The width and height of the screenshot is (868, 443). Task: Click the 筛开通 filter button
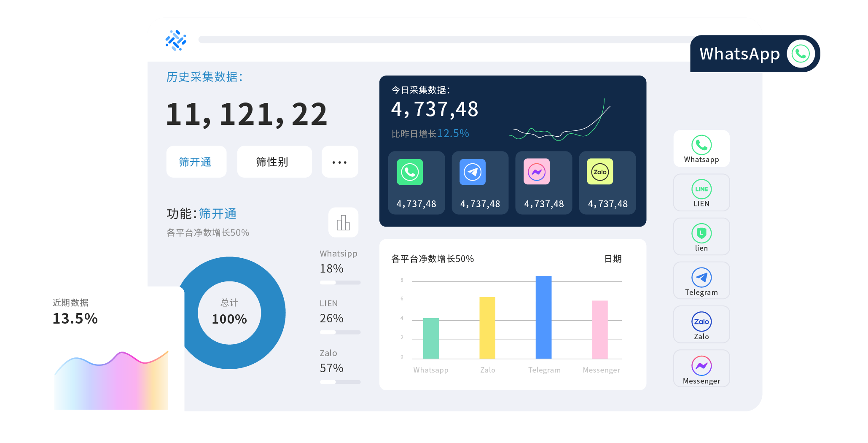tap(196, 162)
